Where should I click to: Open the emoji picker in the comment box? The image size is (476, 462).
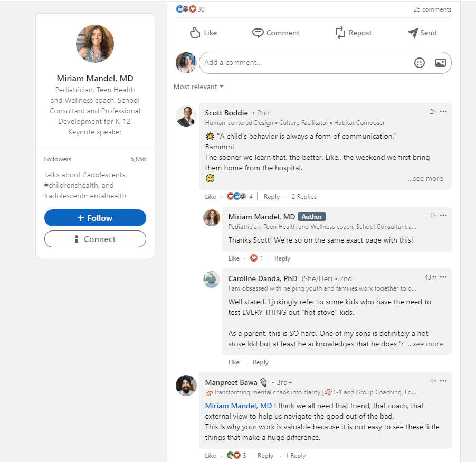click(420, 62)
